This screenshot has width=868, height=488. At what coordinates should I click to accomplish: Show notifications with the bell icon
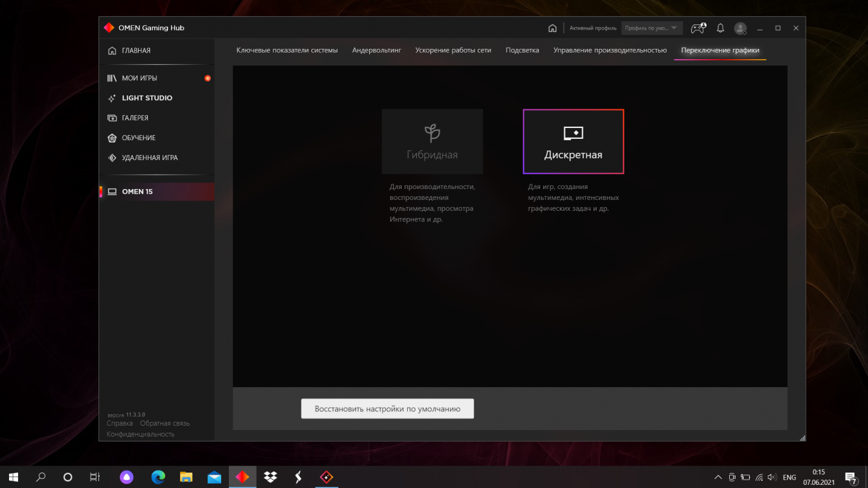[x=720, y=28]
